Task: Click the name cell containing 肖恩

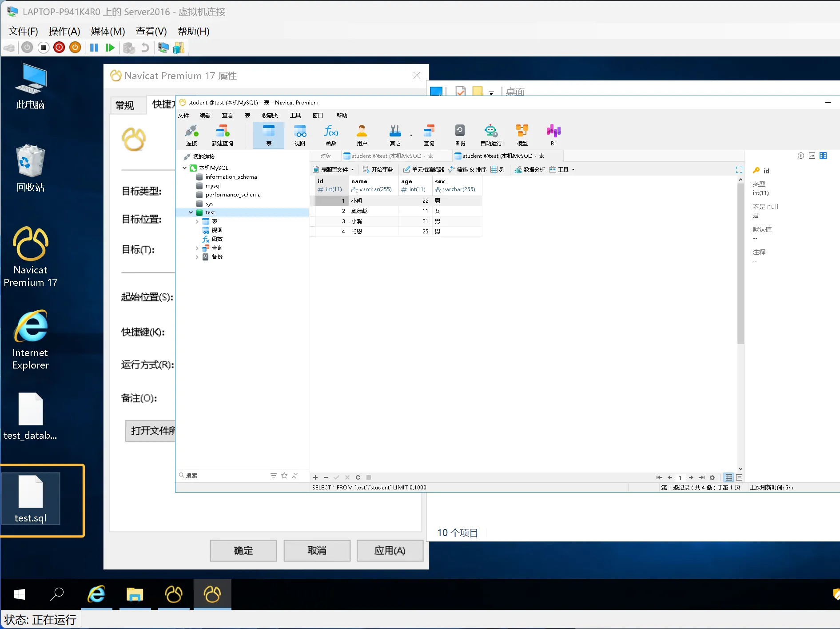Action: pyautogui.click(x=374, y=231)
